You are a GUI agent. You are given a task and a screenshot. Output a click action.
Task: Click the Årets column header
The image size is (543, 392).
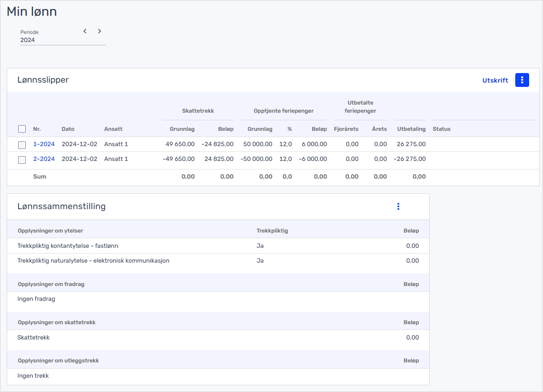tap(380, 129)
